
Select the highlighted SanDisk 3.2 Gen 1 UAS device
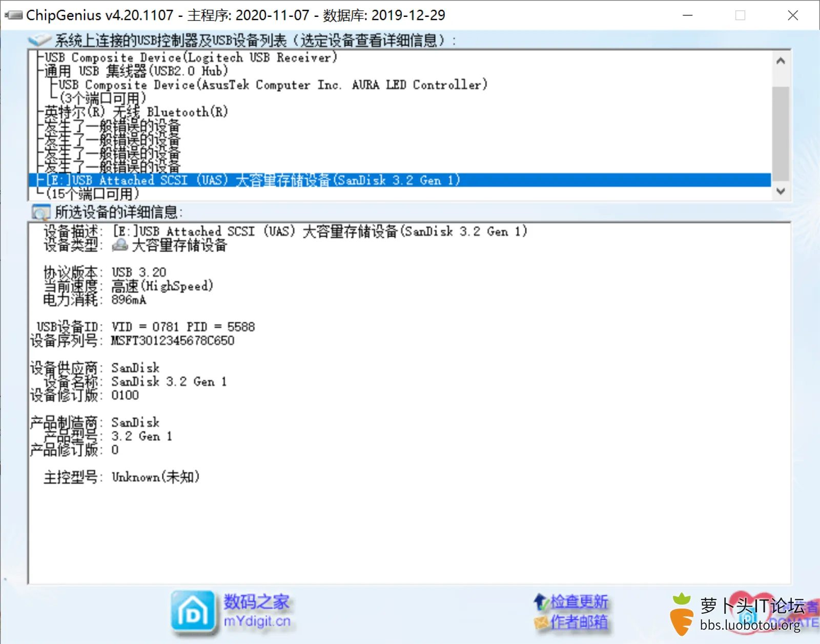tap(400, 180)
